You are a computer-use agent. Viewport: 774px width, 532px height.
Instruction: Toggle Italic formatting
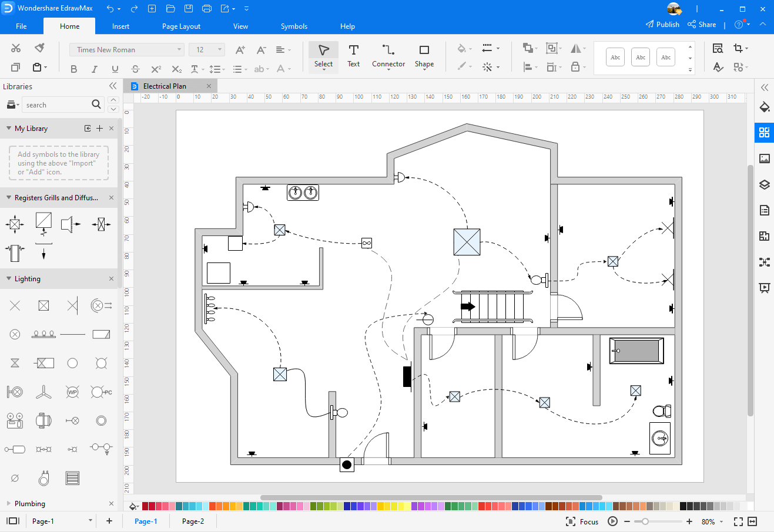(x=94, y=69)
